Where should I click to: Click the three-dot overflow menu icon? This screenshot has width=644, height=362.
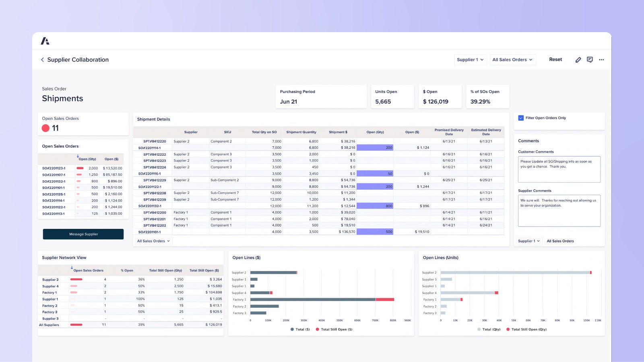pyautogui.click(x=601, y=60)
